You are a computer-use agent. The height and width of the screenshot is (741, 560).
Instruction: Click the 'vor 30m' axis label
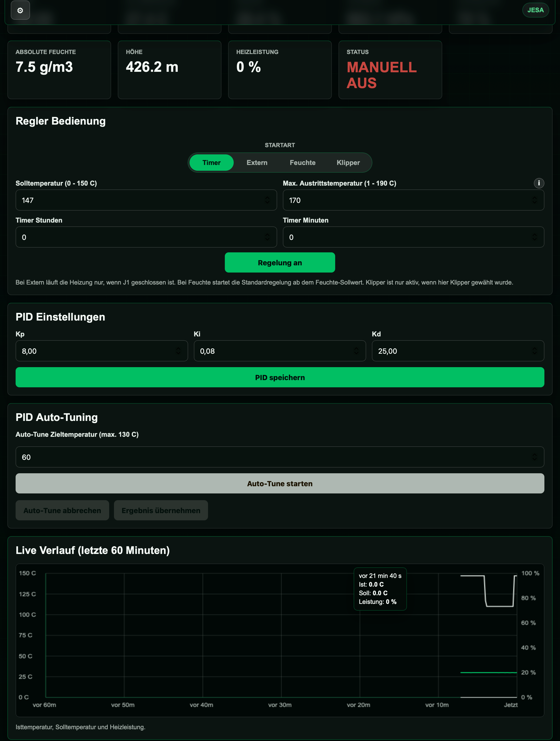(280, 705)
